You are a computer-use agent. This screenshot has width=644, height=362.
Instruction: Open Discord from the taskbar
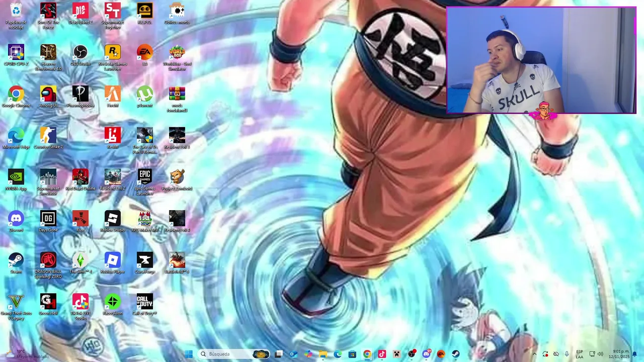click(427, 354)
